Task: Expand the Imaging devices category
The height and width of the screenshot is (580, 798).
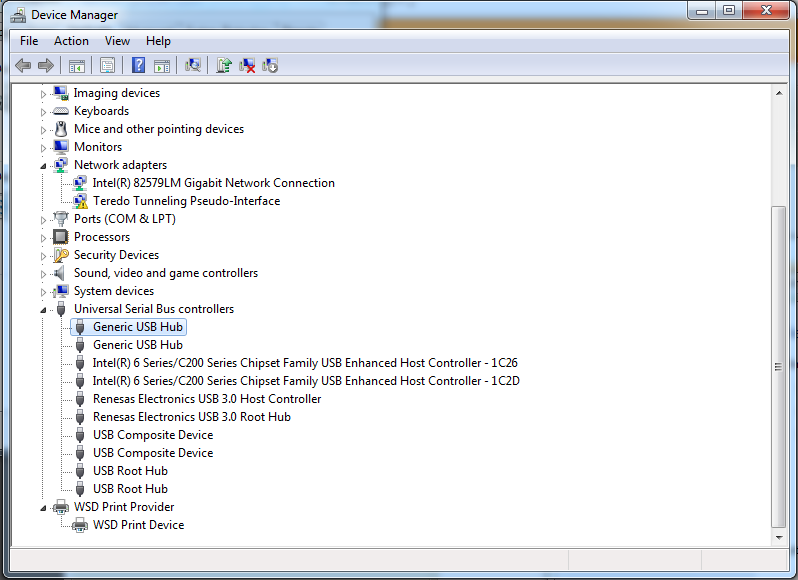Action: [x=43, y=94]
